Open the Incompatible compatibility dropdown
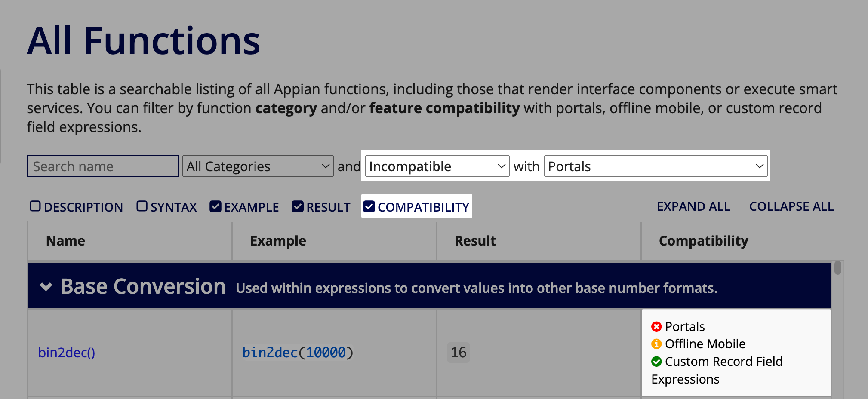 437,166
